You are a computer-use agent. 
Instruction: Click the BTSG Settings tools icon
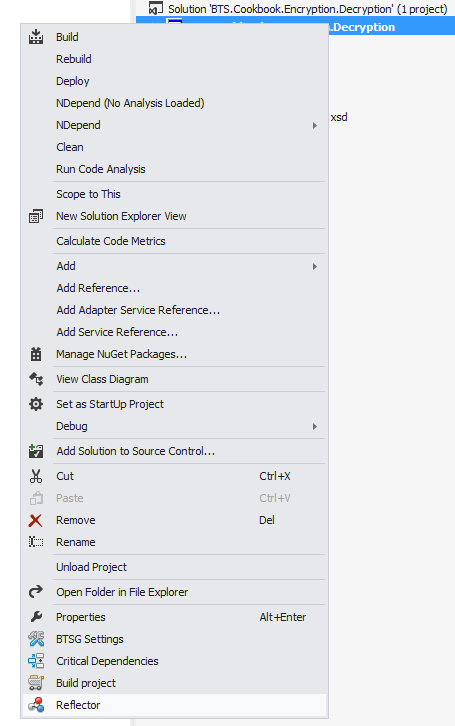click(x=36, y=639)
